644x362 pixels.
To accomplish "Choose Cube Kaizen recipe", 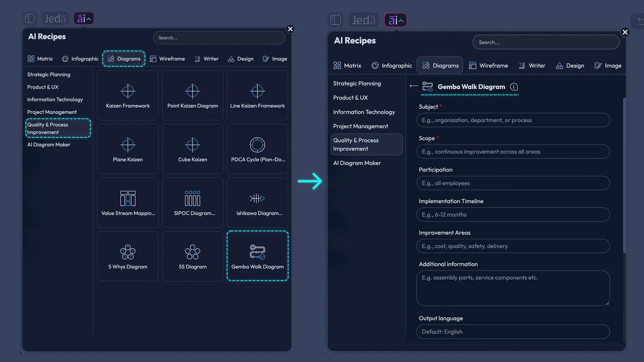I will [x=193, y=149].
